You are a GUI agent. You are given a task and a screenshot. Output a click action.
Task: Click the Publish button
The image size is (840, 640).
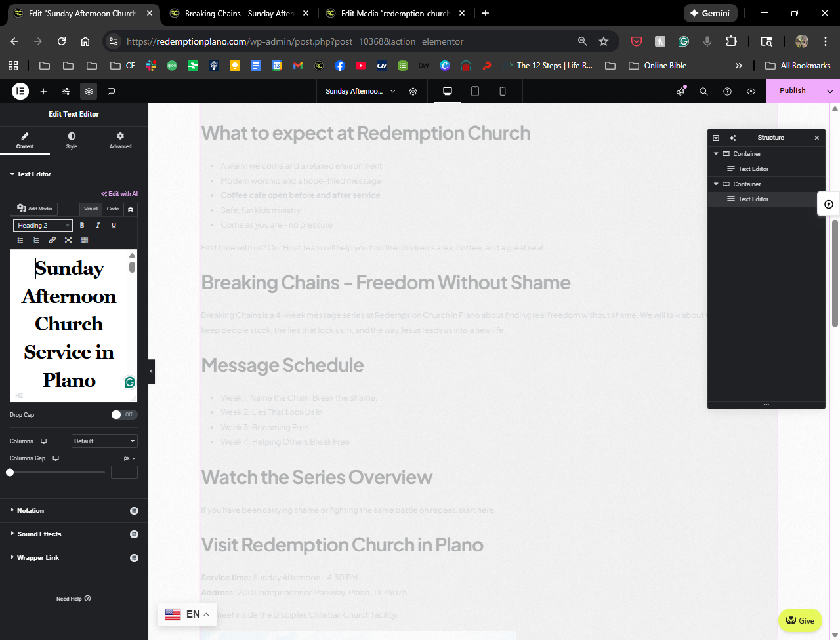(x=792, y=90)
